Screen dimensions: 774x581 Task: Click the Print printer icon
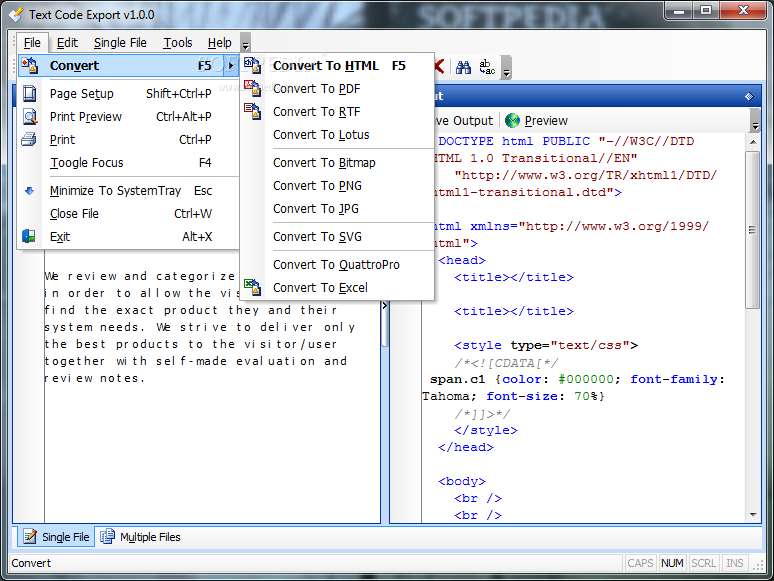coord(29,140)
